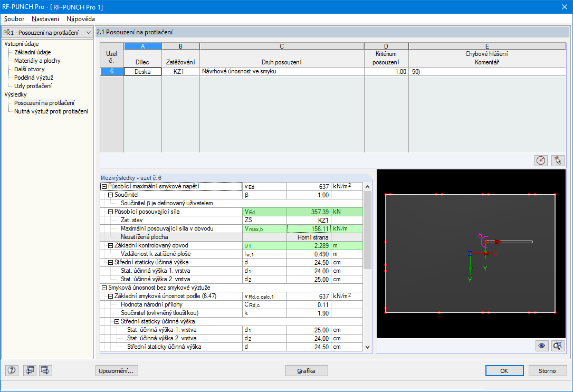Toggle the eye view mode icon
Screen dimensions: 573x392
[x=541, y=346]
